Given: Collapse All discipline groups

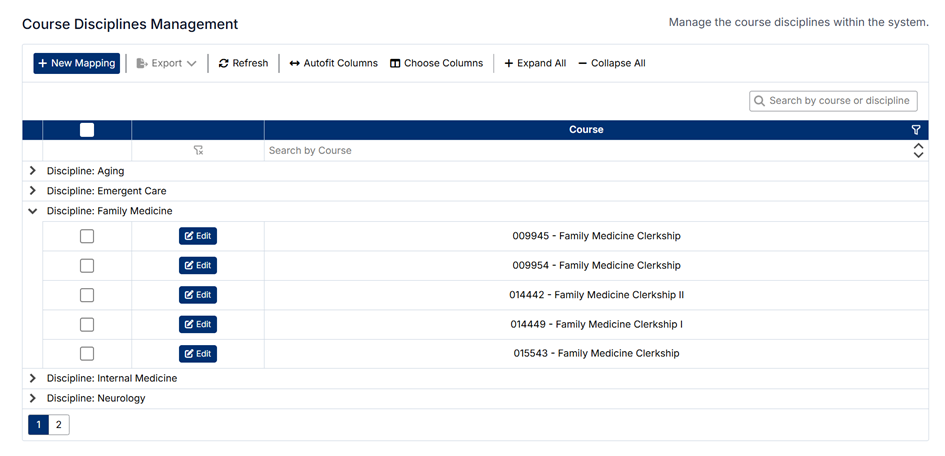Looking at the screenshot, I should [x=612, y=63].
